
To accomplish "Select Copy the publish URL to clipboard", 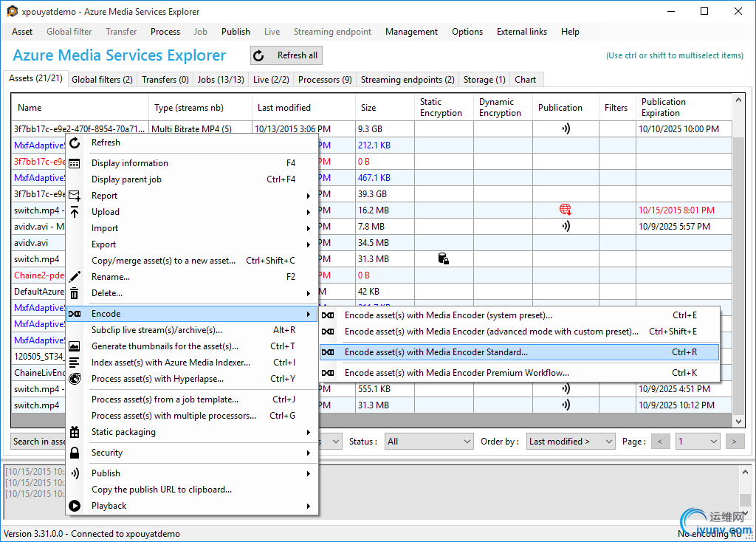I will click(x=192, y=490).
